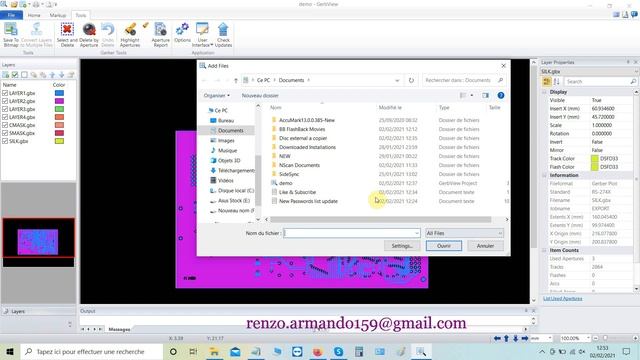Open File Explorer from taskbar

tap(214, 351)
